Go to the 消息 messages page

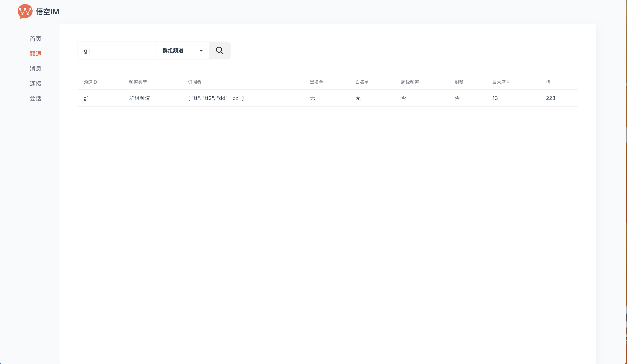pos(35,68)
